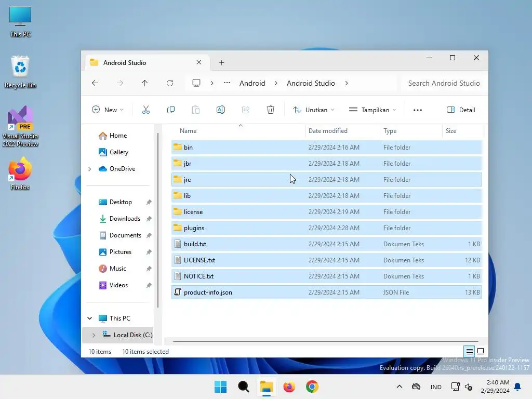This screenshot has width=532, height=399.
Task: Select the Recycle Bin desktop icon
Action: (x=20, y=72)
